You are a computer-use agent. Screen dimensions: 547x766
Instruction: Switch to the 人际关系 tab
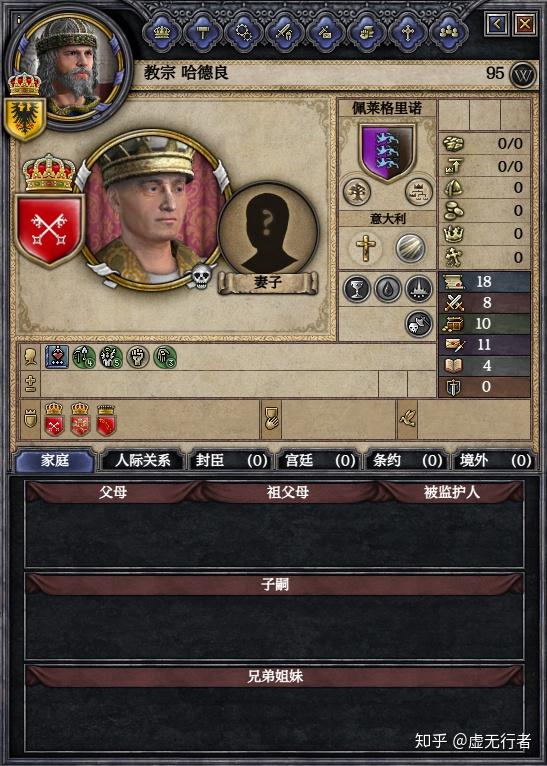(x=143, y=461)
